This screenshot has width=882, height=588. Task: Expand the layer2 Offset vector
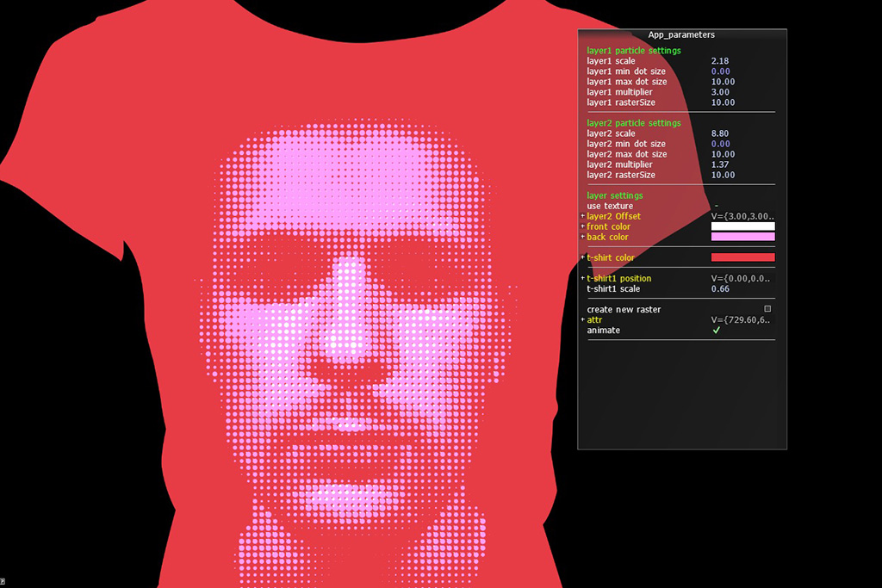[x=583, y=217]
